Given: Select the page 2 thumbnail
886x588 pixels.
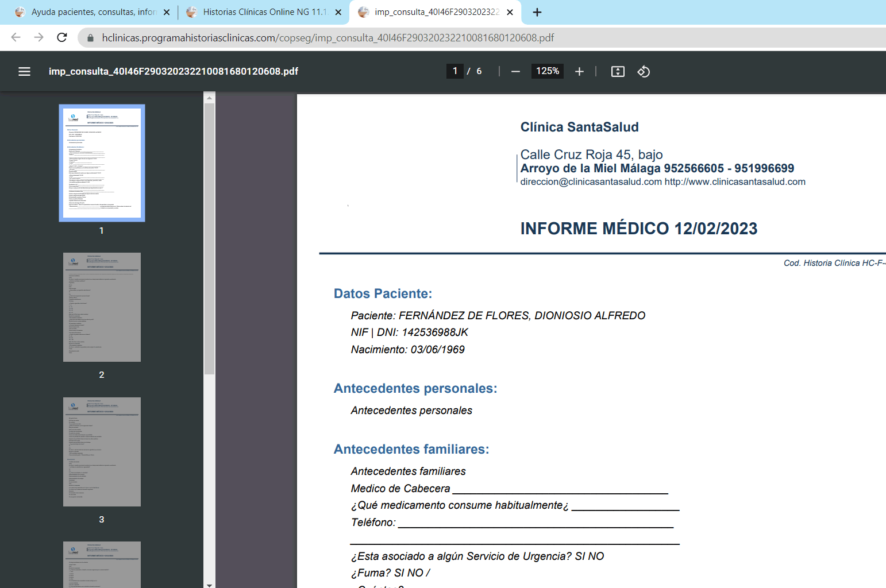Looking at the screenshot, I should coord(102,307).
